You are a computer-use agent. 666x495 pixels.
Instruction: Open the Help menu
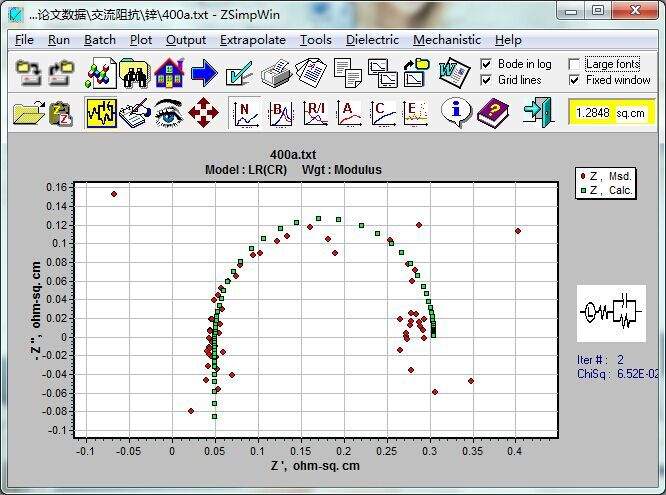point(508,40)
